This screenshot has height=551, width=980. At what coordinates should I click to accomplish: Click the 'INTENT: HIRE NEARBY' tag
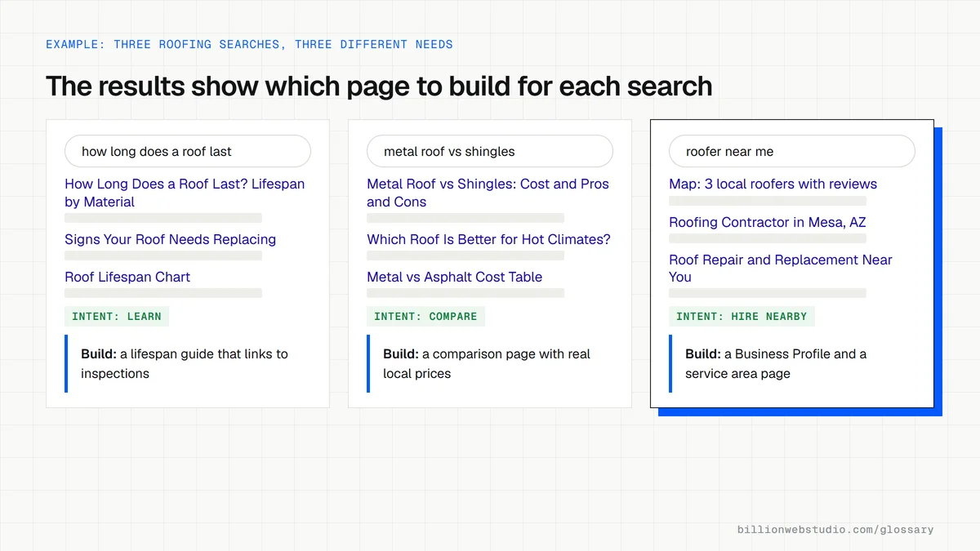point(742,316)
